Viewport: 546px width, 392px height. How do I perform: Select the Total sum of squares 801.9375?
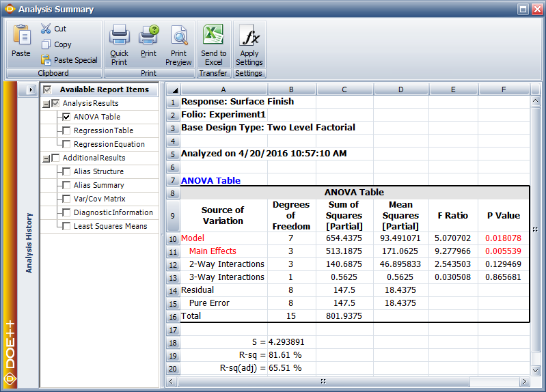[x=344, y=316]
